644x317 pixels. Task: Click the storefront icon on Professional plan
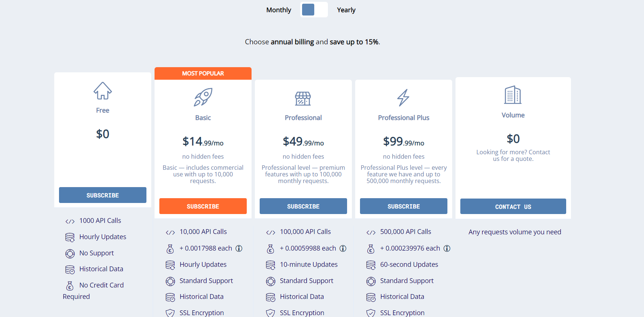(x=303, y=98)
